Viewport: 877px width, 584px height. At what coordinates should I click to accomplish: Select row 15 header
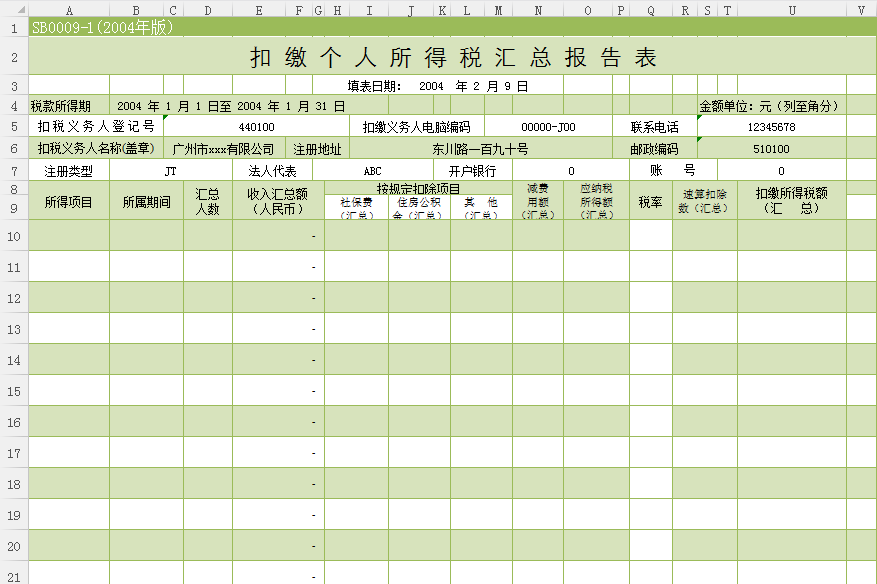(14, 391)
